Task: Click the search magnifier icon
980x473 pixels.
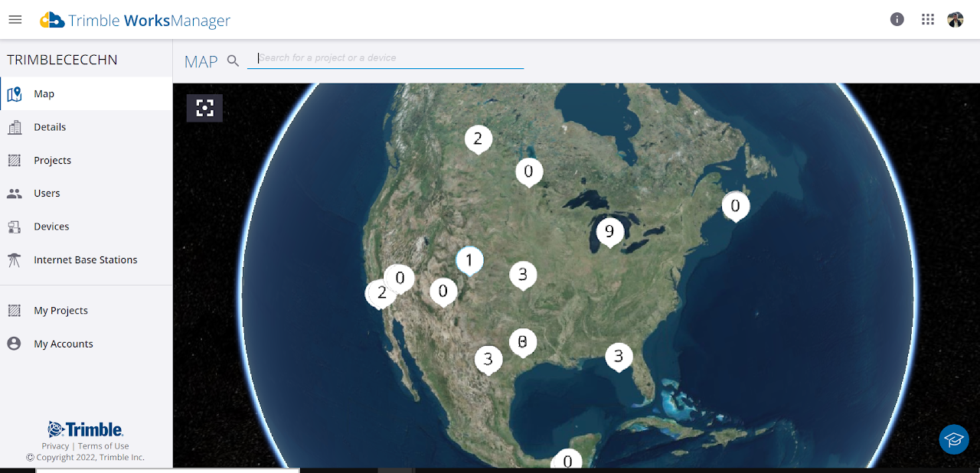Action: (x=234, y=61)
